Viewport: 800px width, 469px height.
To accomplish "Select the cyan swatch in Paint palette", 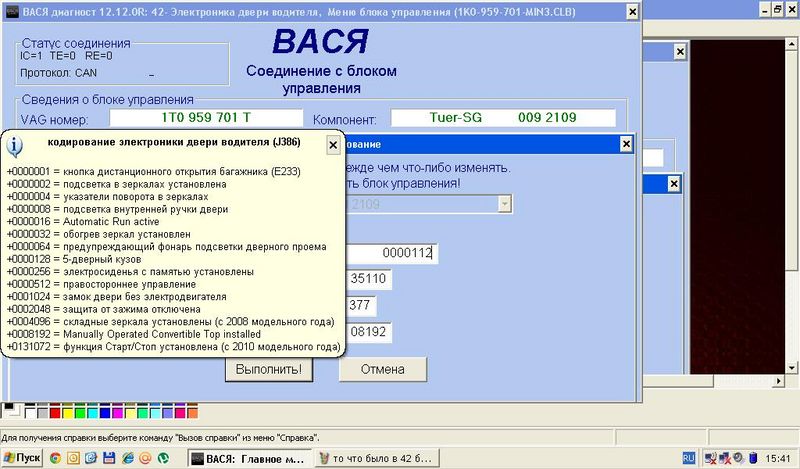I will tap(92, 413).
